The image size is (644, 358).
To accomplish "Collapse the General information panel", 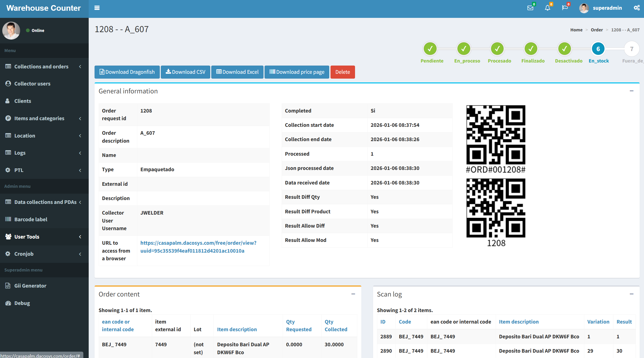I will (632, 91).
